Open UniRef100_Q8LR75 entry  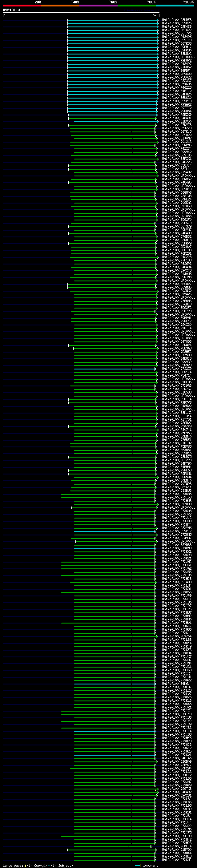(x=176, y=457)
